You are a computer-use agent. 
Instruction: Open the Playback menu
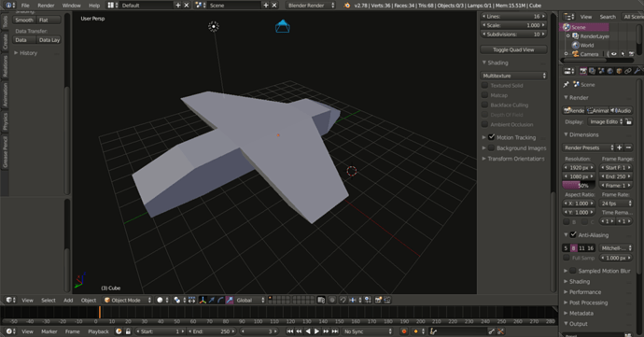(x=98, y=331)
